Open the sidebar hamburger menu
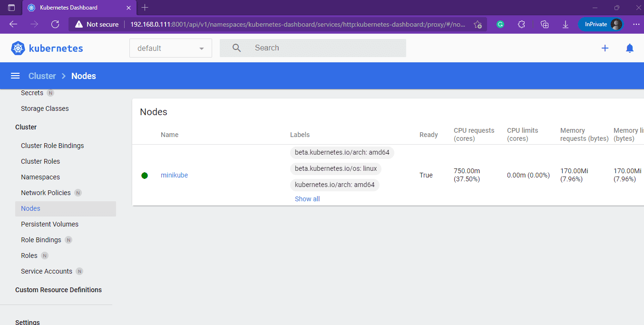The height and width of the screenshot is (325, 644). [15, 76]
